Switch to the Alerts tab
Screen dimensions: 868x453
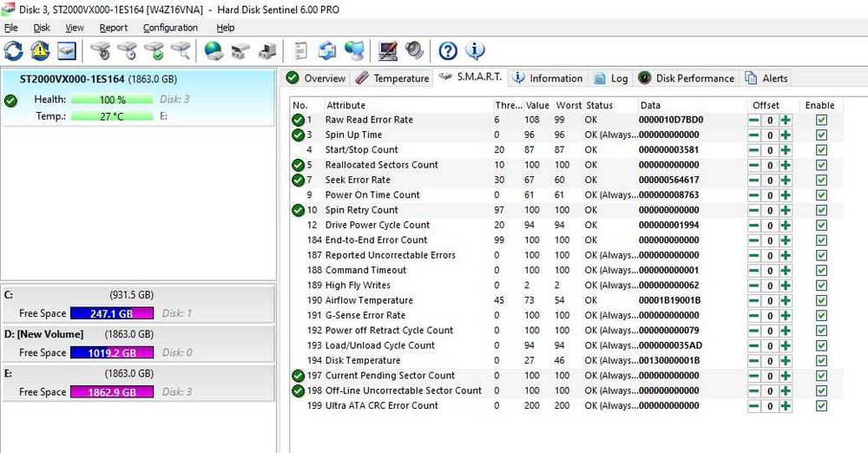(x=766, y=78)
